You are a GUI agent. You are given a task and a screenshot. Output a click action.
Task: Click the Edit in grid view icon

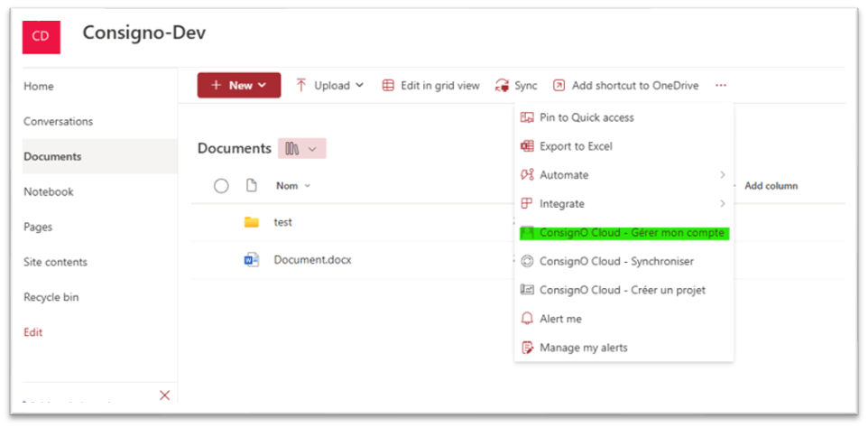(389, 85)
